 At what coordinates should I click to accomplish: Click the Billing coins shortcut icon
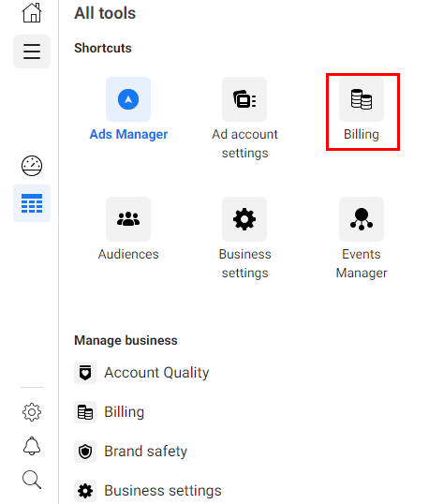[362, 99]
